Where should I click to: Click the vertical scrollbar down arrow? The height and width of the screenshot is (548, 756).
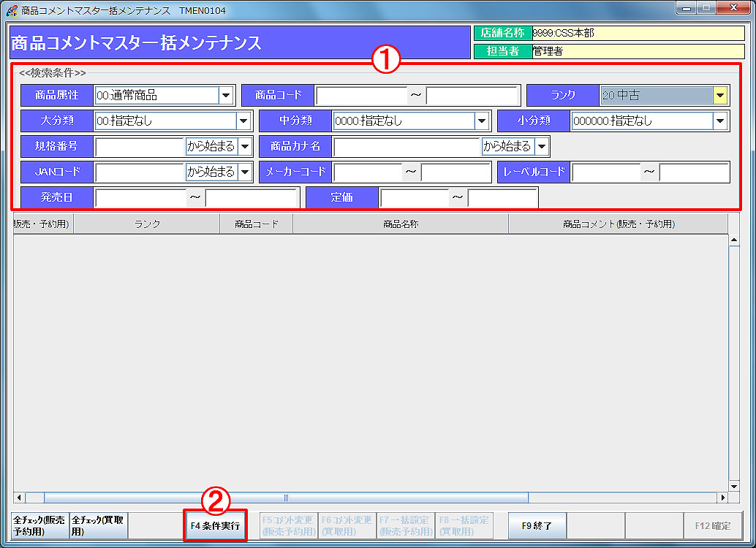click(734, 486)
